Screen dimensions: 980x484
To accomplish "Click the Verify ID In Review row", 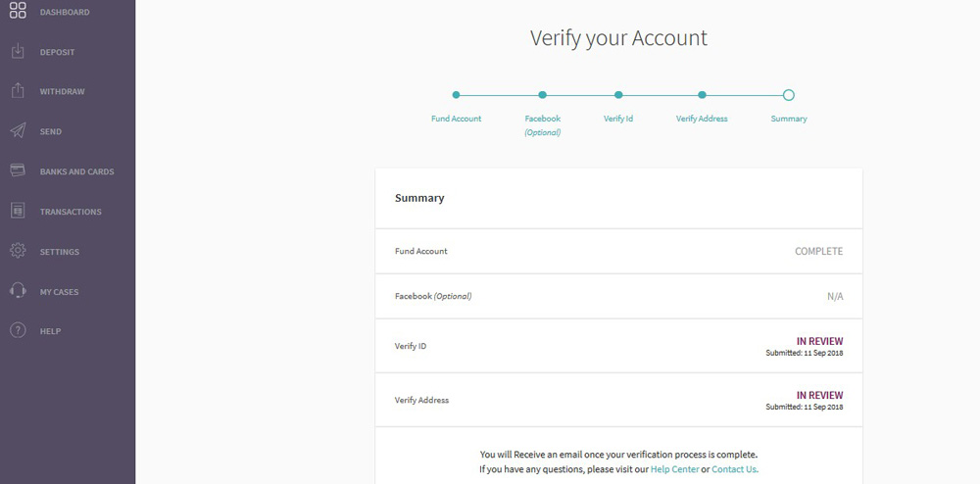I will pyautogui.click(x=618, y=346).
